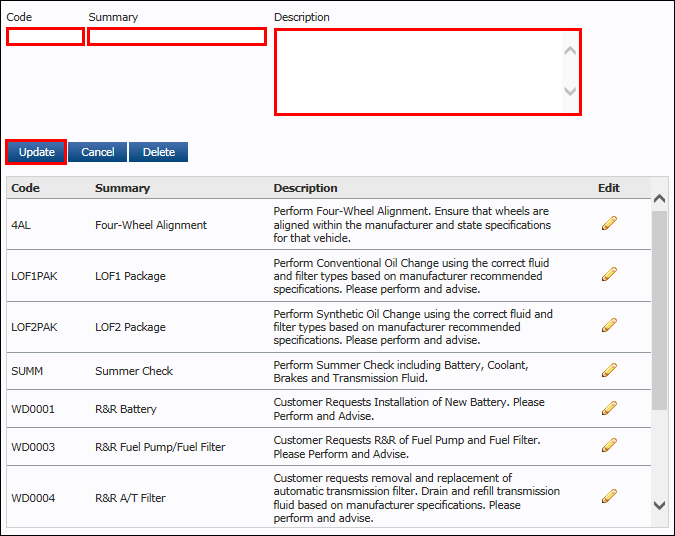Click table scrollbar up arrow

(659, 198)
